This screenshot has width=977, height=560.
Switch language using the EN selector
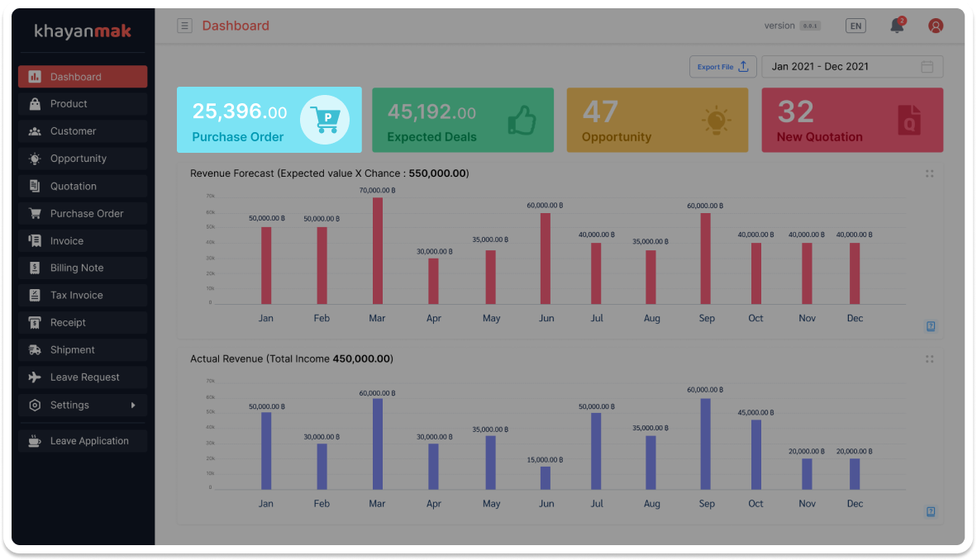855,26
